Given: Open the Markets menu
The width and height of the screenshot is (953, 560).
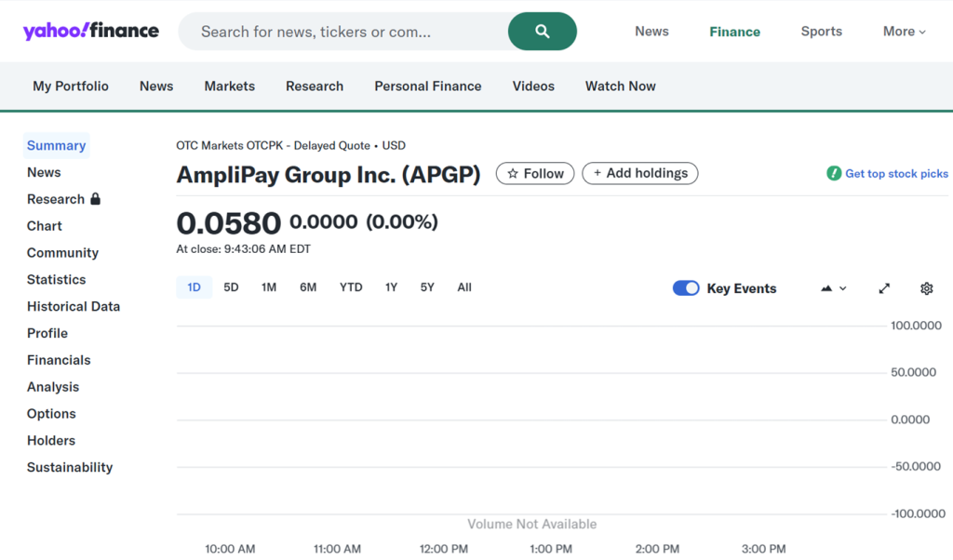Looking at the screenshot, I should [230, 87].
